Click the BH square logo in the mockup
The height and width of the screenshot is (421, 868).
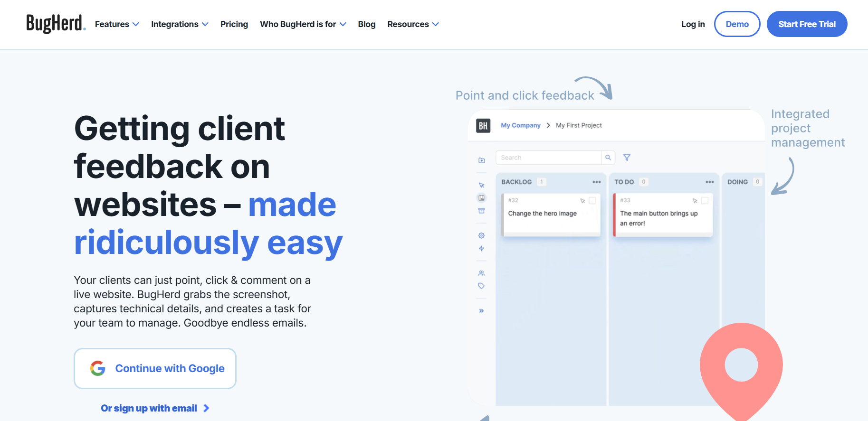pyautogui.click(x=483, y=125)
